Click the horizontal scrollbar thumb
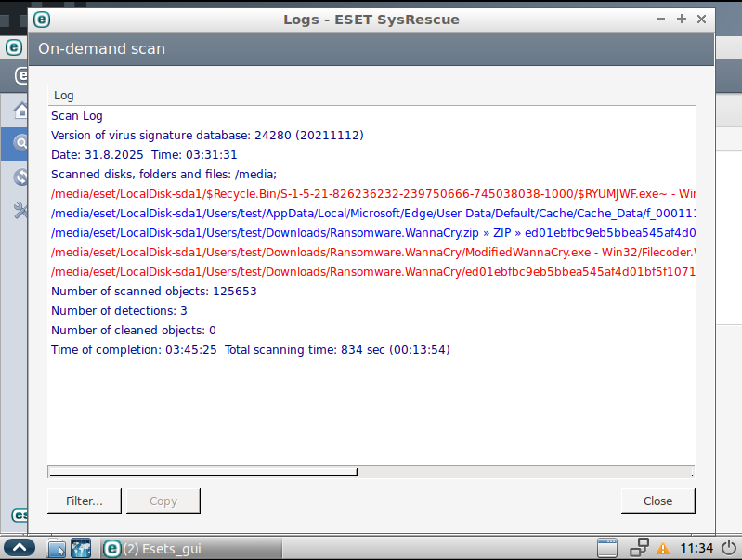 (203, 472)
